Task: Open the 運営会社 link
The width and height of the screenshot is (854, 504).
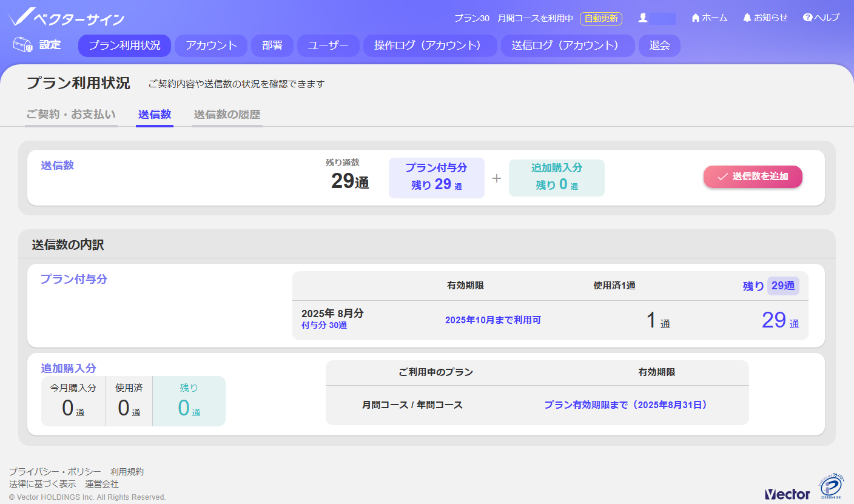Action: pyautogui.click(x=102, y=484)
